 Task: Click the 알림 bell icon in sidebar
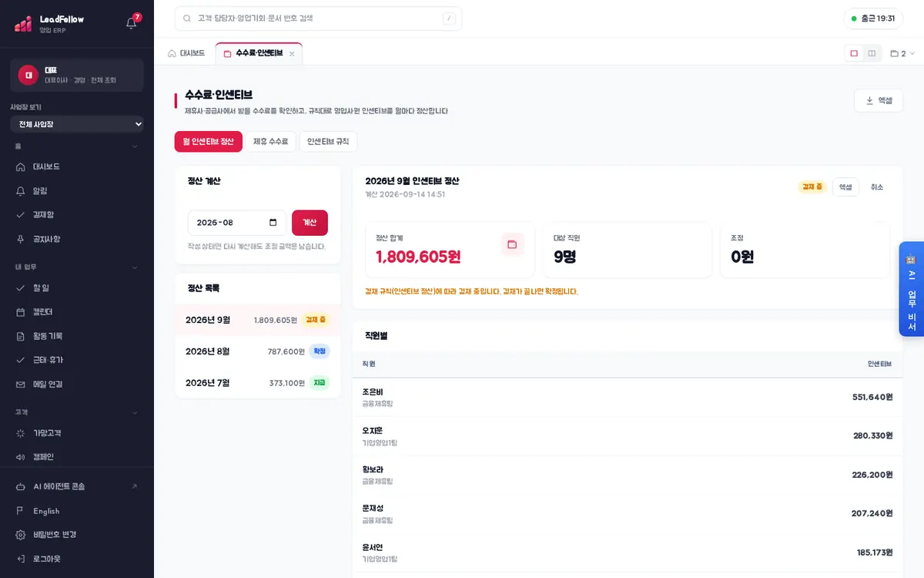pyautogui.click(x=21, y=190)
